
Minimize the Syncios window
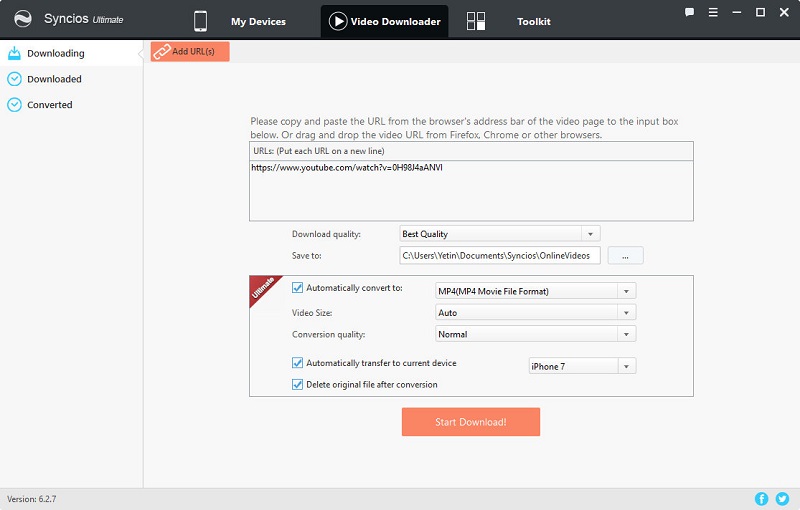[x=737, y=12]
